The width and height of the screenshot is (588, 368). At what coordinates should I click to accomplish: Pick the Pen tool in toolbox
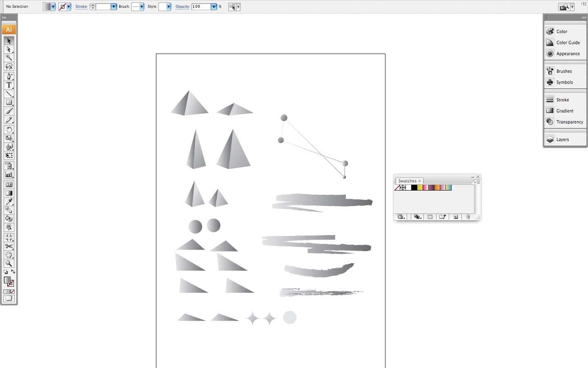click(x=9, y=76)
